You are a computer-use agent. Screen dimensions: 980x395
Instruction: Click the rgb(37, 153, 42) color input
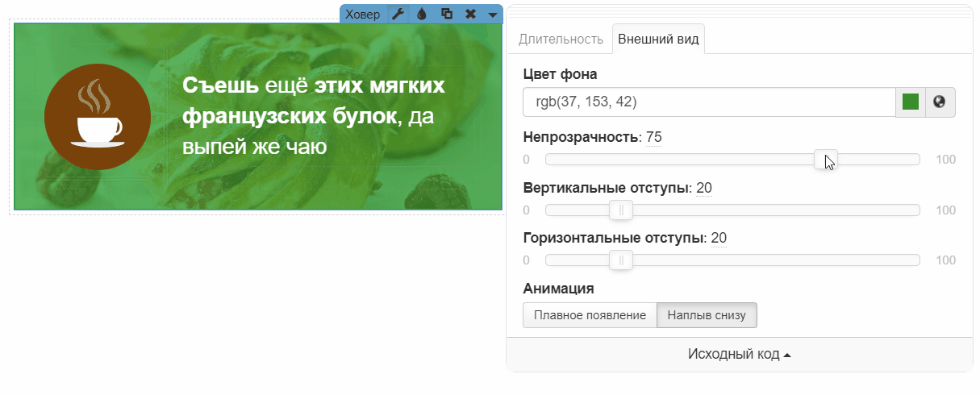708,102
